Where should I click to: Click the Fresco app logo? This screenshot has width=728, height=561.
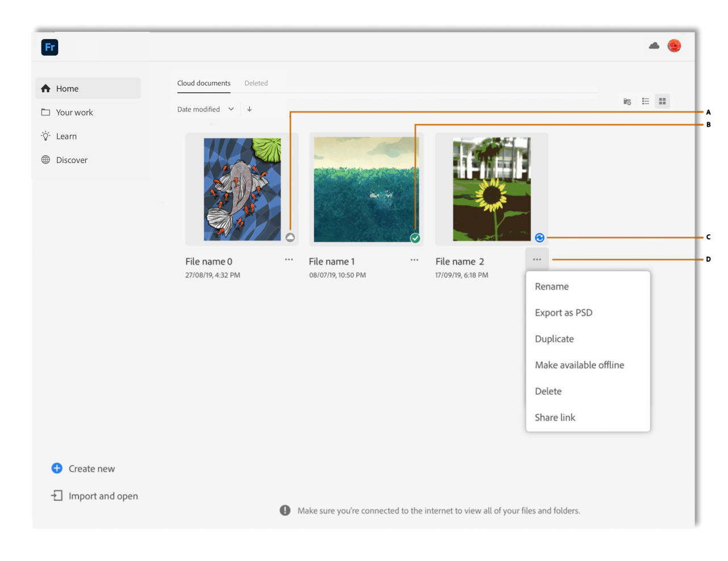[49, 47]
